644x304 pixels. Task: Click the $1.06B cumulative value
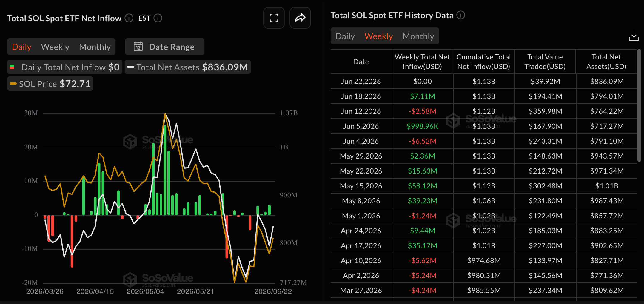coord(484,201)
